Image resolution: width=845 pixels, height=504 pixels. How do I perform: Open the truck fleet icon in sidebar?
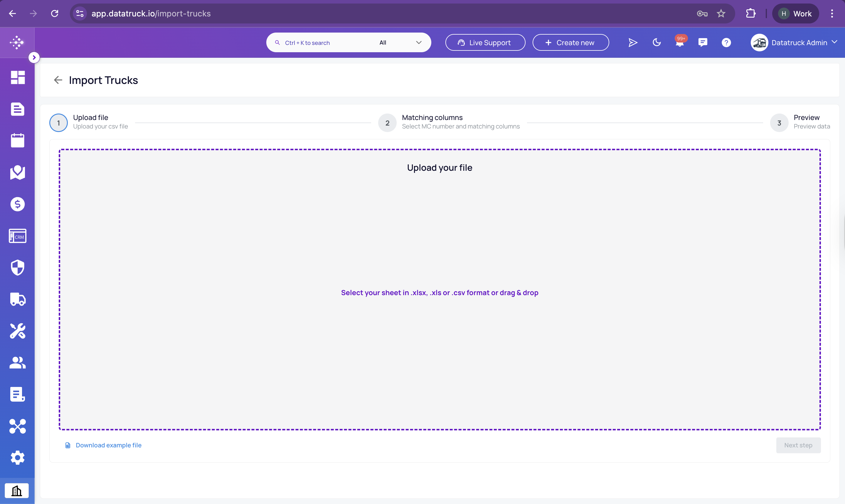pos(17,299)
